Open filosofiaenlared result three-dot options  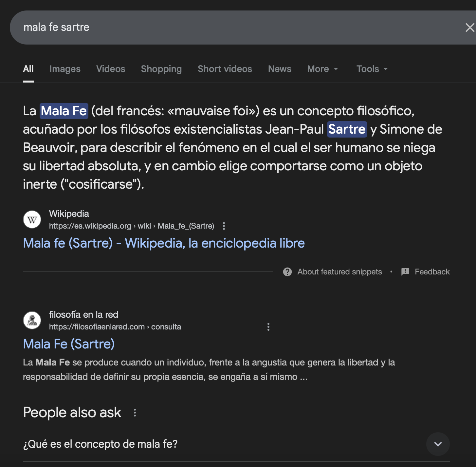(268, 327)
